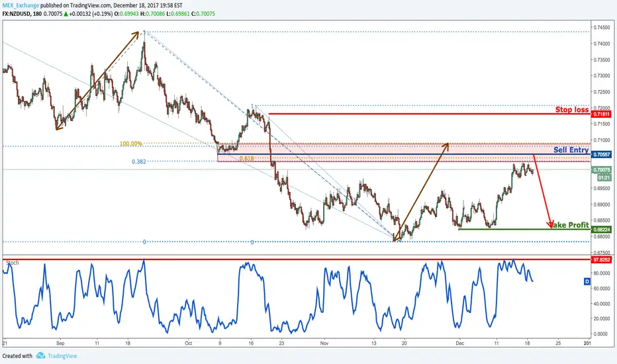Select the close price C:0.70075
617x364 pixels.
pos(203,14)
